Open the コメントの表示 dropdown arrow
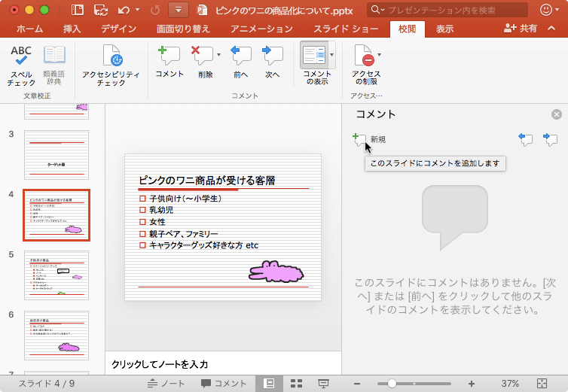Viewport: 568px width, 392px height. (331, 56)
